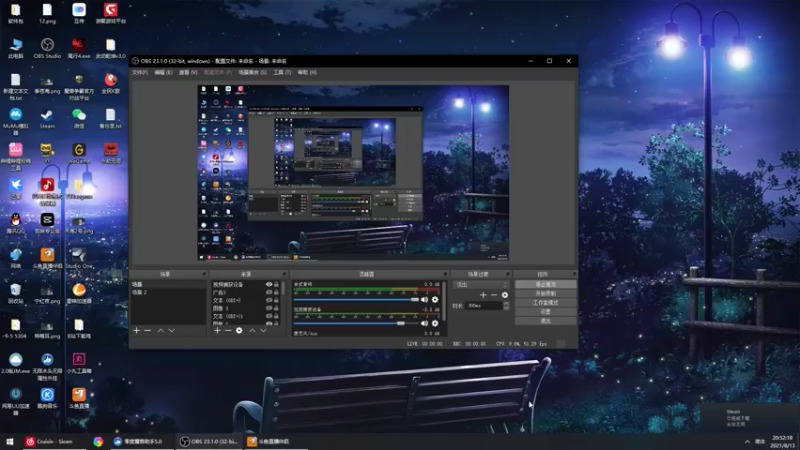
Task: Toggle visibility eye of 视频捕获设备 source
Action: point(269,285)
